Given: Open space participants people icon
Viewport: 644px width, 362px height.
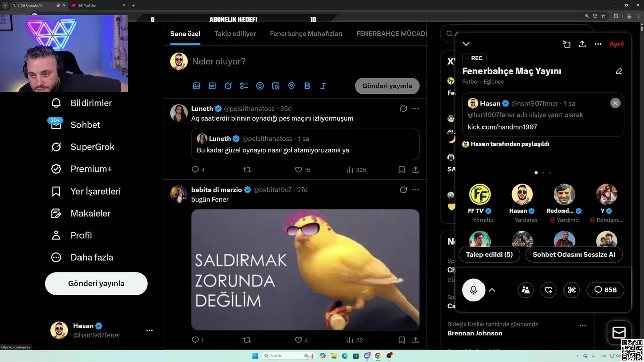Looking at the screenshot, I should click(x=525, y=290).
